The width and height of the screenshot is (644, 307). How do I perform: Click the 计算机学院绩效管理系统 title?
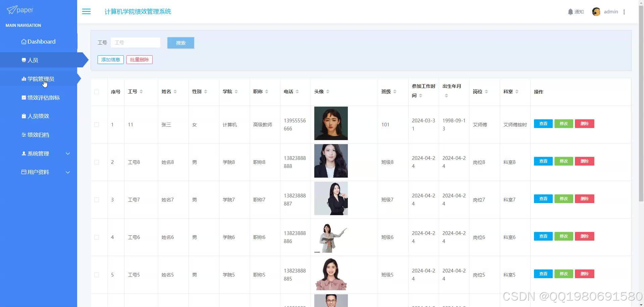click(138, 11)
